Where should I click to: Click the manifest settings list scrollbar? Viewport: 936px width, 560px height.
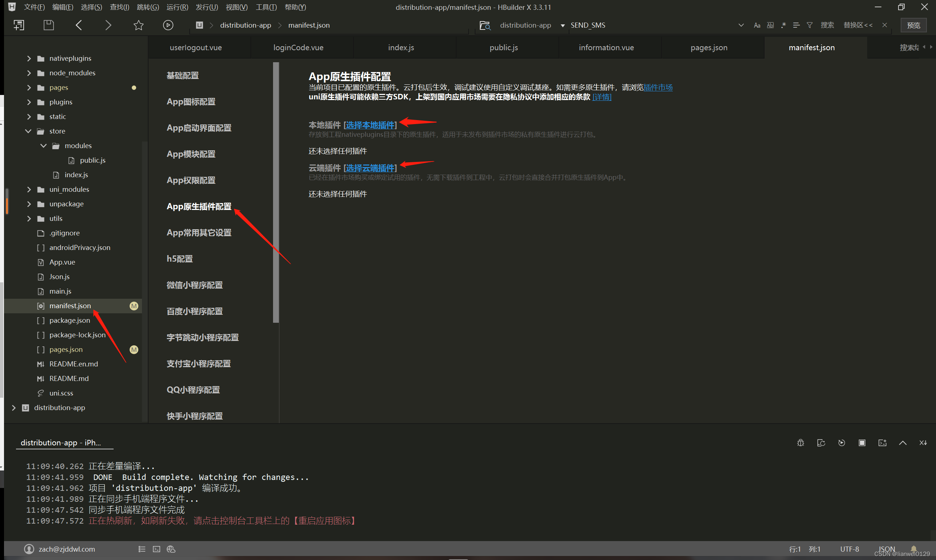[276, 192]
